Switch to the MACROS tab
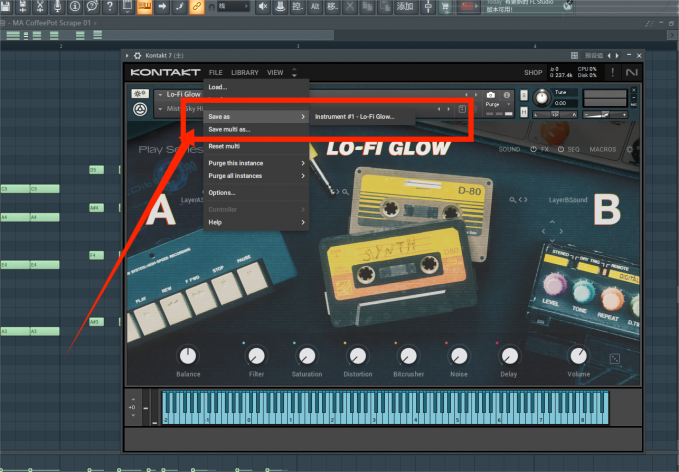This screenshot has height=472, width=679. (x=603, y=149)
